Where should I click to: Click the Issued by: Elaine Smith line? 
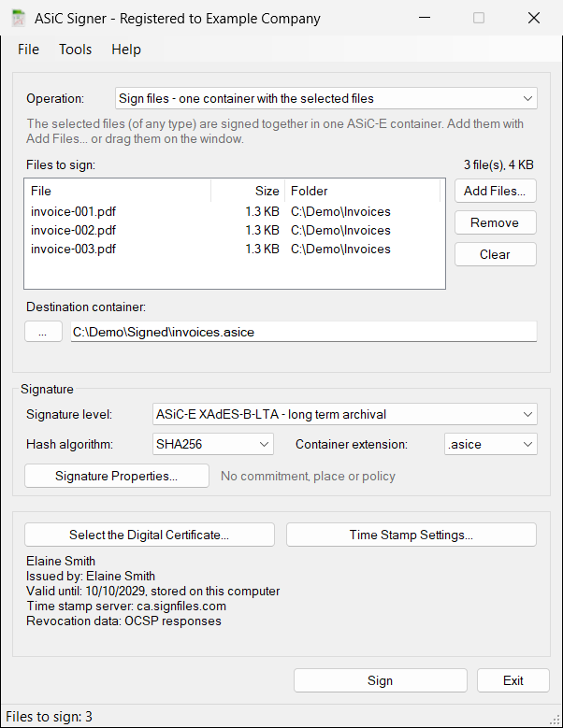pos(91,577)
